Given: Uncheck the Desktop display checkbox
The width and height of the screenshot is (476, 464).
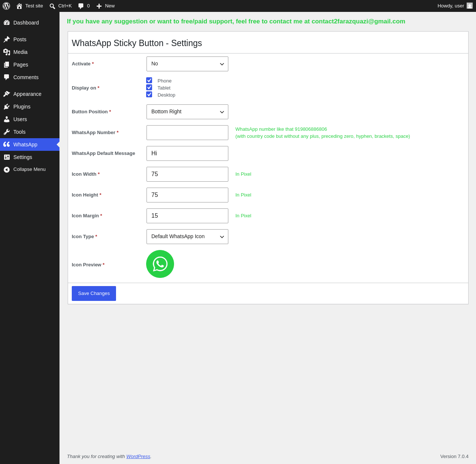Looking at the screenshot, I should pyautogui.click(x=149, y=94).
